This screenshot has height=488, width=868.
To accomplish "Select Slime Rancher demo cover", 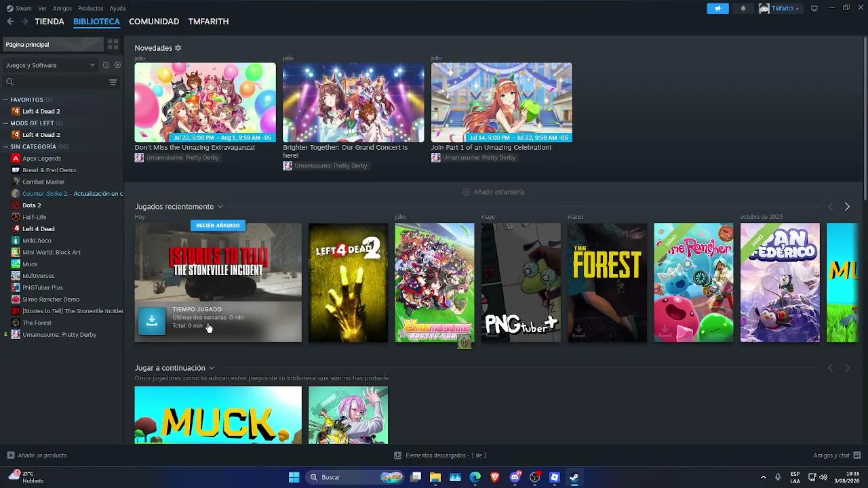I will [x=694, y=283].
